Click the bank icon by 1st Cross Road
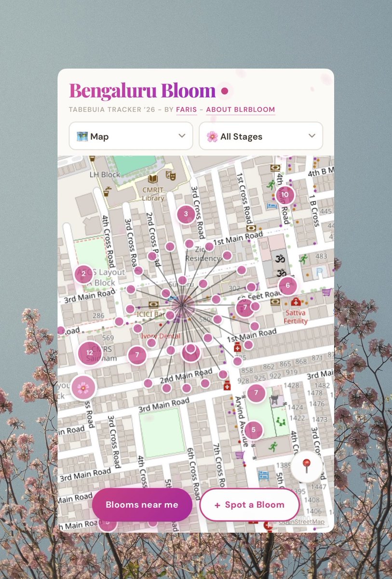The width and height of the screenshot is (392, 579). (250, 228)
